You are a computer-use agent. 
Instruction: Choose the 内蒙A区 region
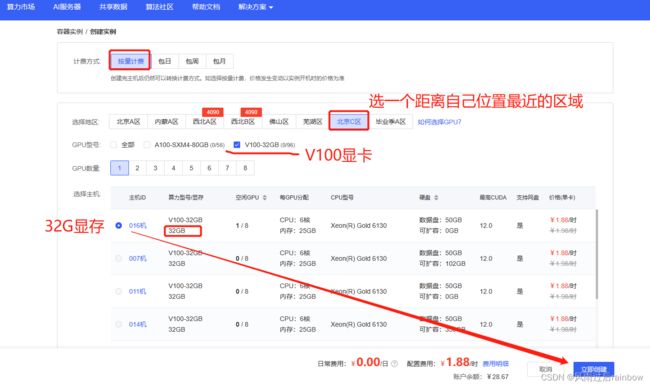click(166, 121)
